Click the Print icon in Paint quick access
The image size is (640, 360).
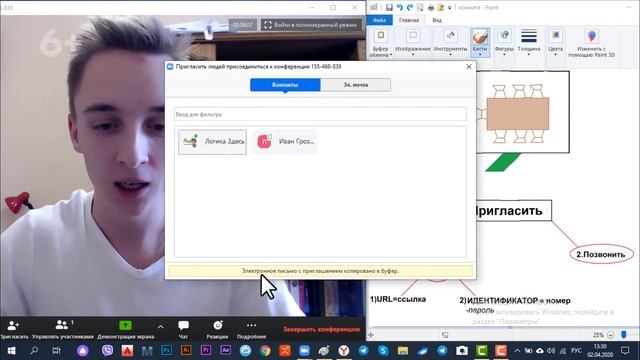click(431, 7)
